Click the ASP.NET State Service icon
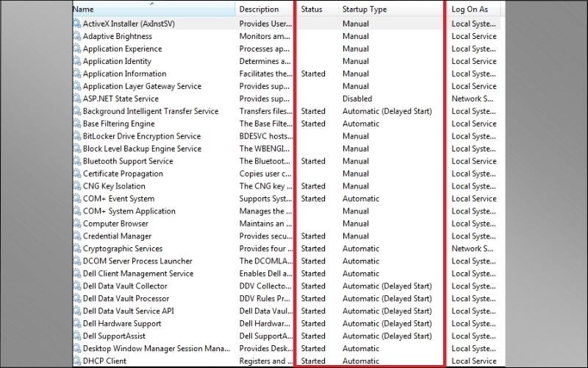This screenshot has width=588, height=368. [x=77, y=99]
